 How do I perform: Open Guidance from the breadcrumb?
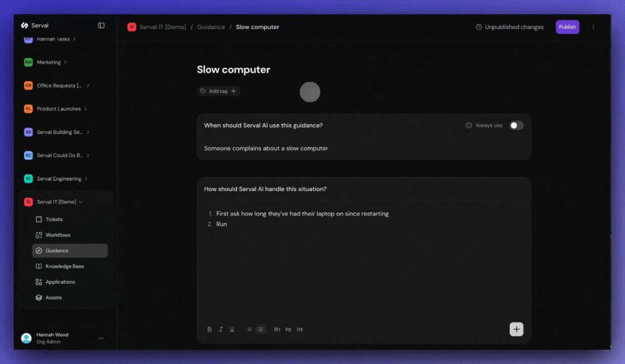click(211, 27)
